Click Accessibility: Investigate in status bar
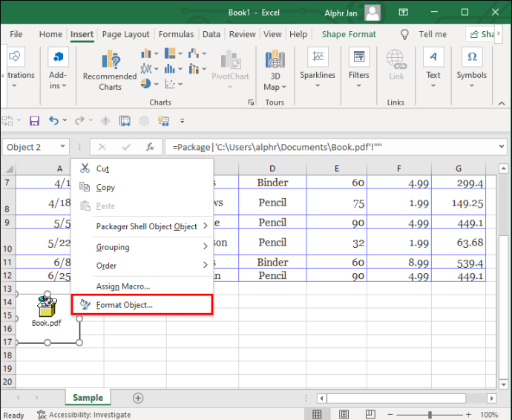 pyautogui.click(x=84, y=415)
